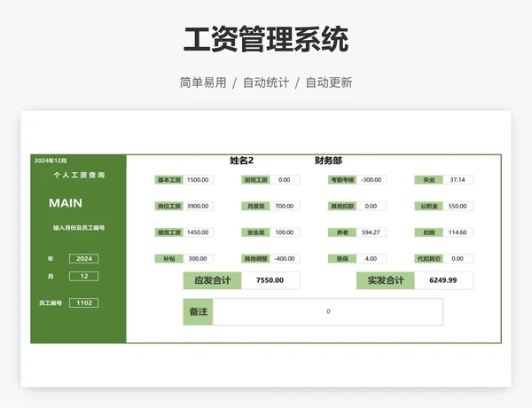
Task: Click the 月 label in sidebar
Action: tap(51, 277)
